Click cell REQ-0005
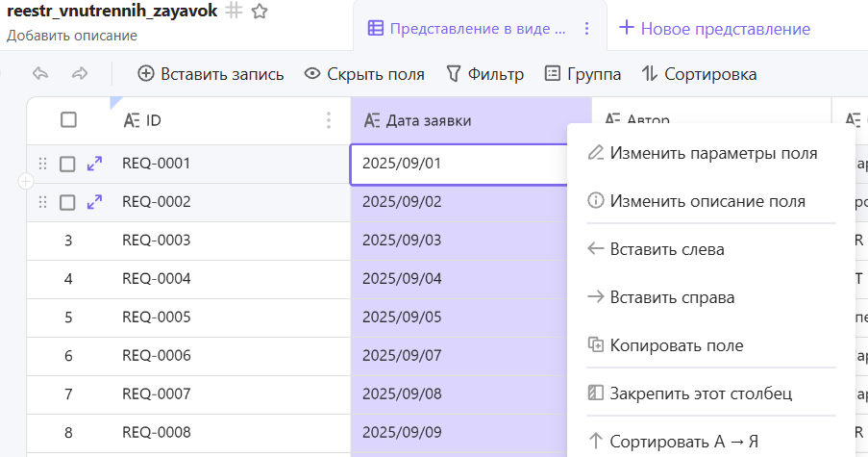The height and width of the screenshot is (457, 868). pyautogui.click(x=231, y=317)
